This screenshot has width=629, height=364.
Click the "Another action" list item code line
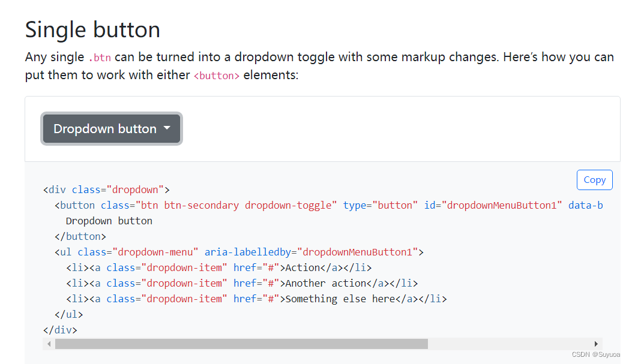242,283
